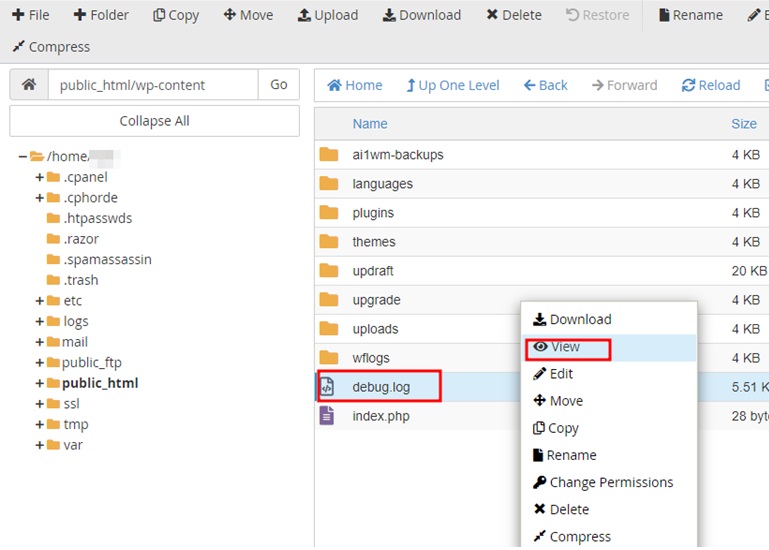Select the index.php file name
Image resolution: width=769 pixels, height=550 pixels.
[381, 416]
